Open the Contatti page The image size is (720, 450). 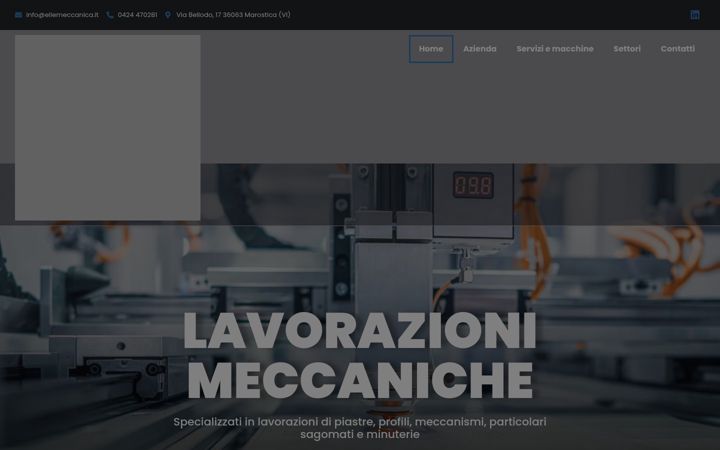677,49
